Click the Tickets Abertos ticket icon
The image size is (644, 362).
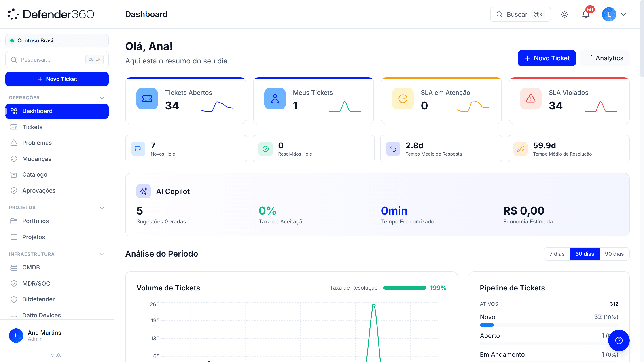tap(147, 99)
